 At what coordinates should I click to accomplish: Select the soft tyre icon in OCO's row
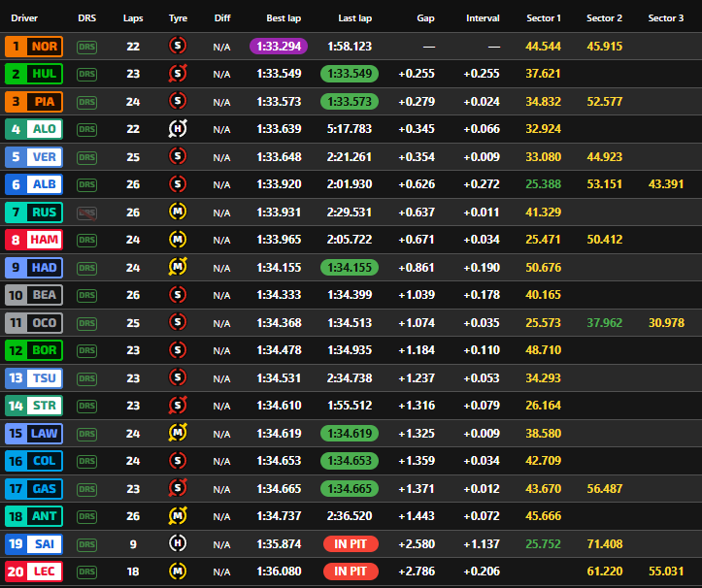pos(178,323)
